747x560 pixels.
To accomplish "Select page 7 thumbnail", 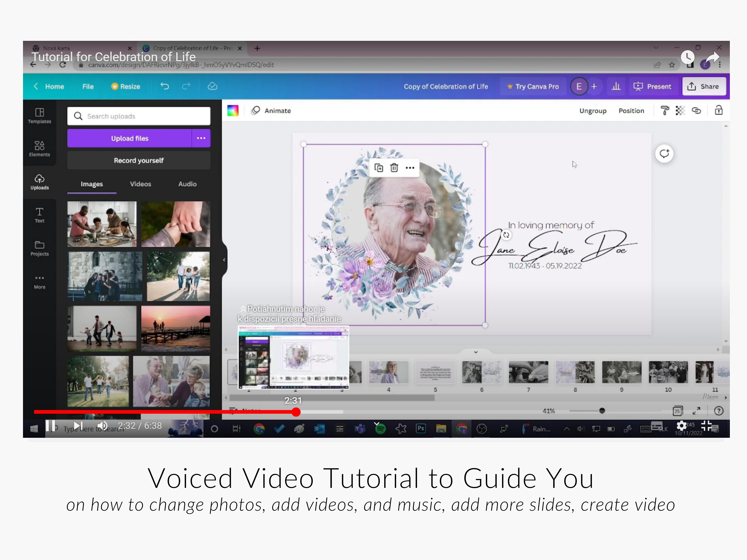I will (529, 372).
